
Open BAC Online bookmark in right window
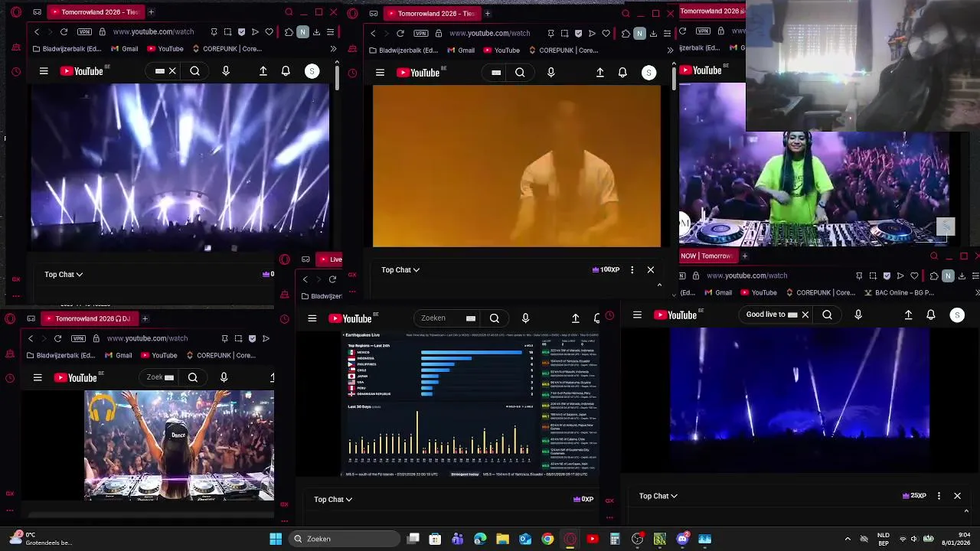click(x=899, y=292)
